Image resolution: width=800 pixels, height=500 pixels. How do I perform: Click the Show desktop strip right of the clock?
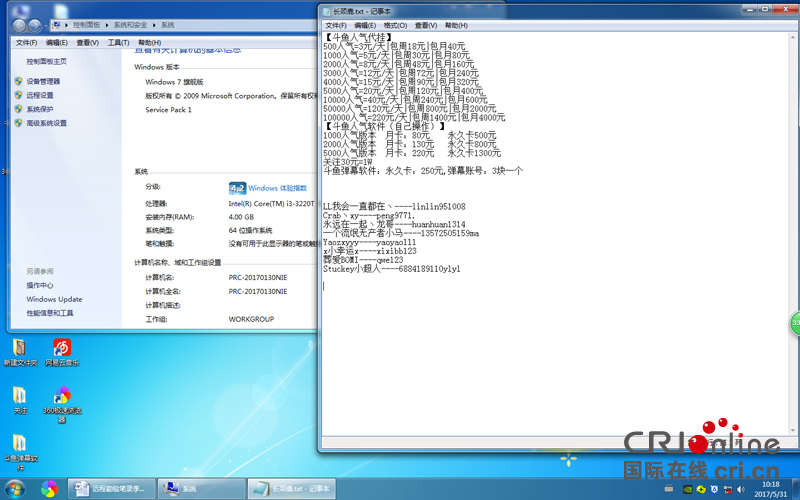[x=796, y=489]
